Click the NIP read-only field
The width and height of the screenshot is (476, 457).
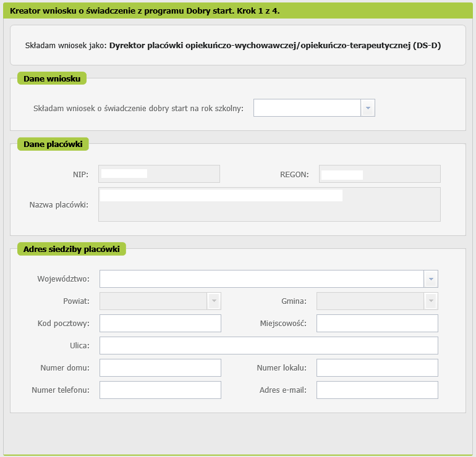[x=159, y=174]
